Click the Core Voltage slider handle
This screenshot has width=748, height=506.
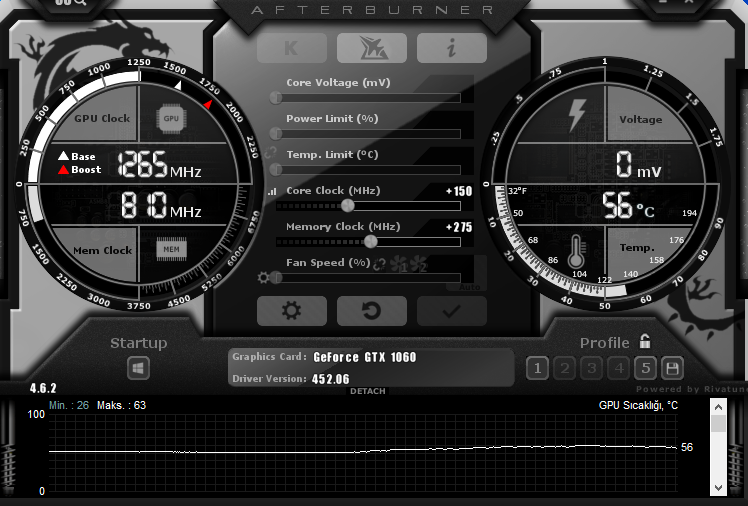pos(276,98)
